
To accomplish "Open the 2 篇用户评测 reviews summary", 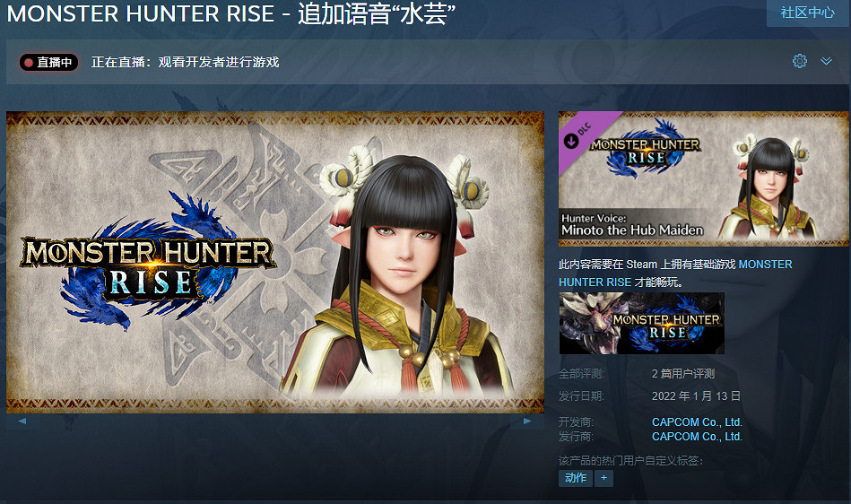I will pos(682,374).
